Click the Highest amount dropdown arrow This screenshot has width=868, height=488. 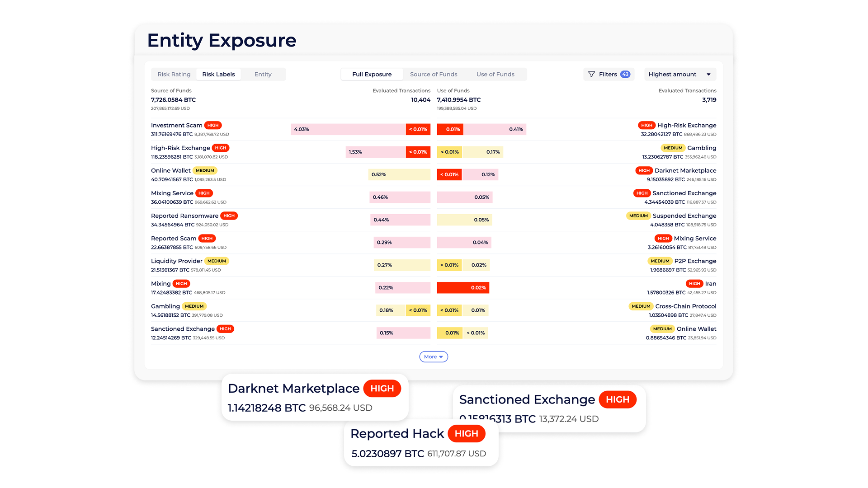click(x=708, y=74)
